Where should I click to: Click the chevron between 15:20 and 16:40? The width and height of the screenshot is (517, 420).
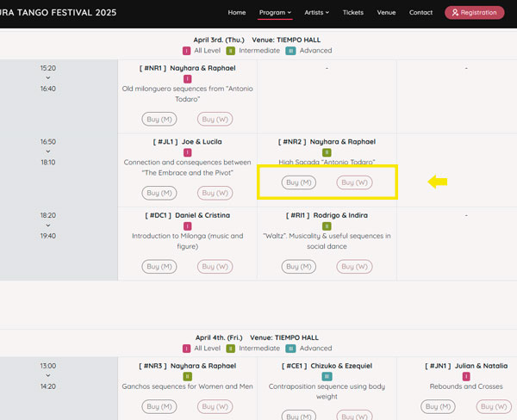[x=48, y=77]
